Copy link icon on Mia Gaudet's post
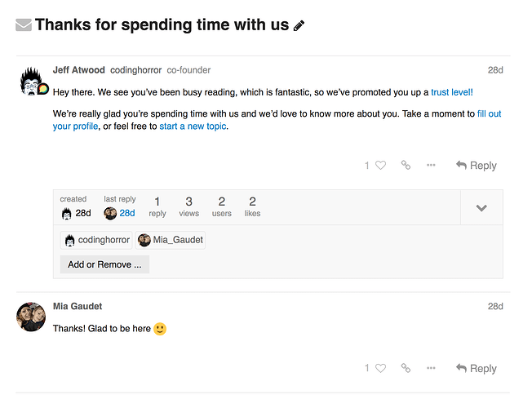Viewport: 532px width, 408px height. (x=406, y=369)
